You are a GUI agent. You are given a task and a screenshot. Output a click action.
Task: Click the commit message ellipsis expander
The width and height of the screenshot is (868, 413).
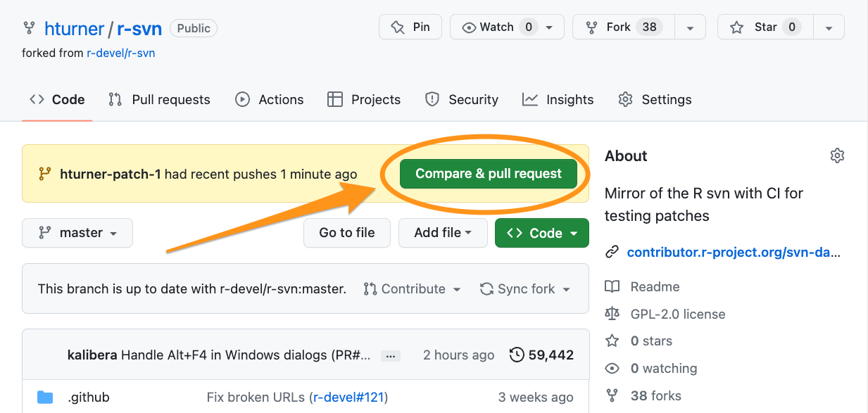click(x=390, y=356)
